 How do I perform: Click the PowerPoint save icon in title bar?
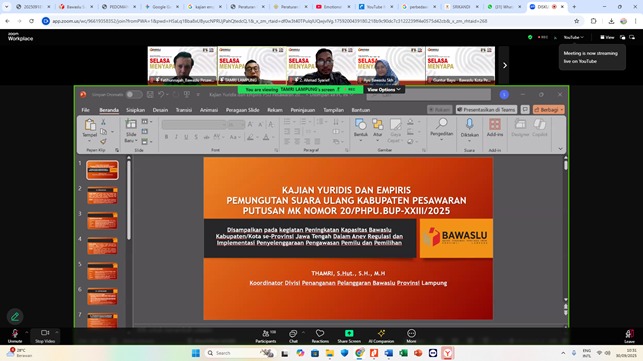(x=150, y=95)
